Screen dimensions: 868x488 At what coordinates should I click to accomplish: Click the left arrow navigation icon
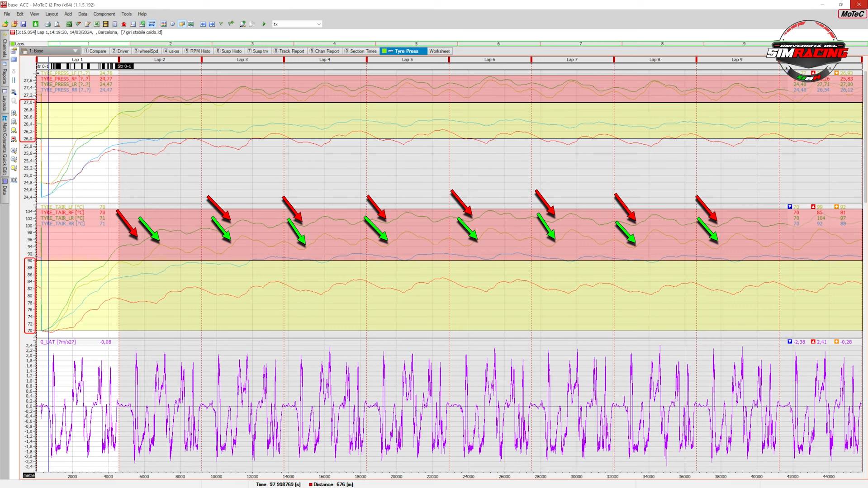[203, 24]
